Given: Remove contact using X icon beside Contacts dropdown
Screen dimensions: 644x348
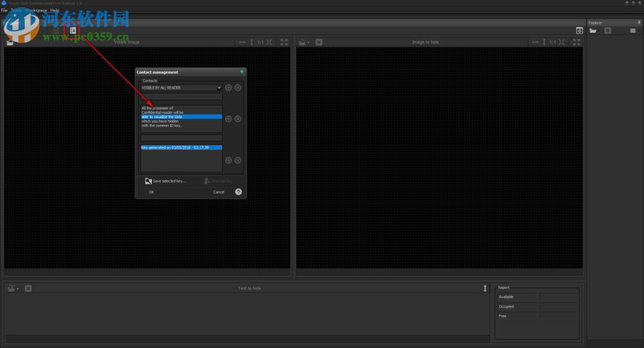Looking at the screenshot, I should point(238,87).
